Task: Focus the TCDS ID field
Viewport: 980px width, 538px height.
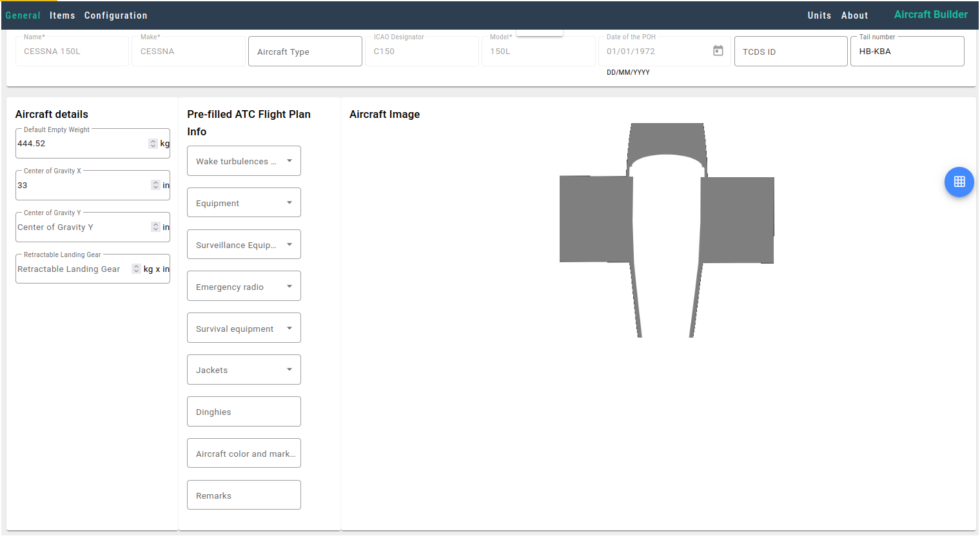Action: click(790, 51)
